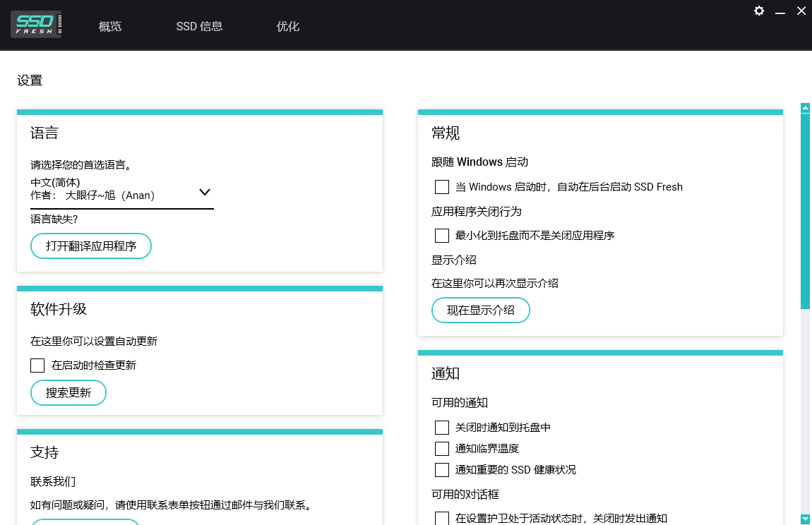Click 现在显示介绍 to show intro again
The width and height of the screenshot is (812, 525).
(481, 310)
